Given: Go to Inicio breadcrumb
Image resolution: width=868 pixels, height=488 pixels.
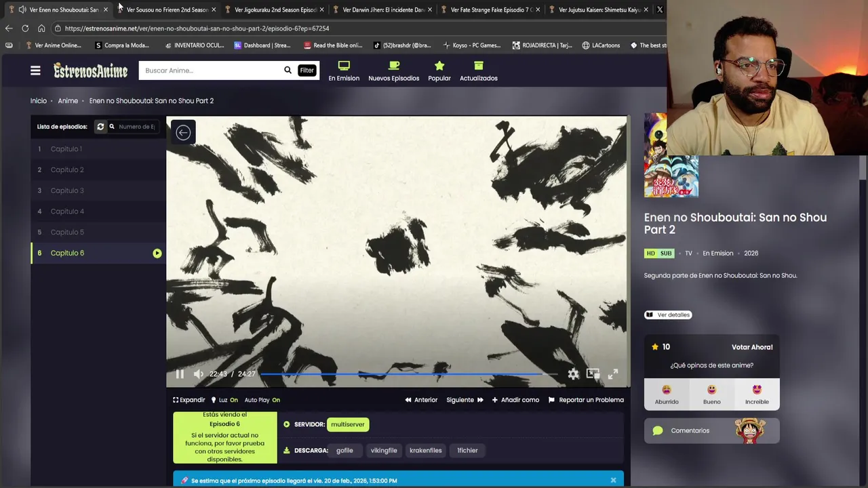Looking at the screenshot, I should (x=39, y=101).
